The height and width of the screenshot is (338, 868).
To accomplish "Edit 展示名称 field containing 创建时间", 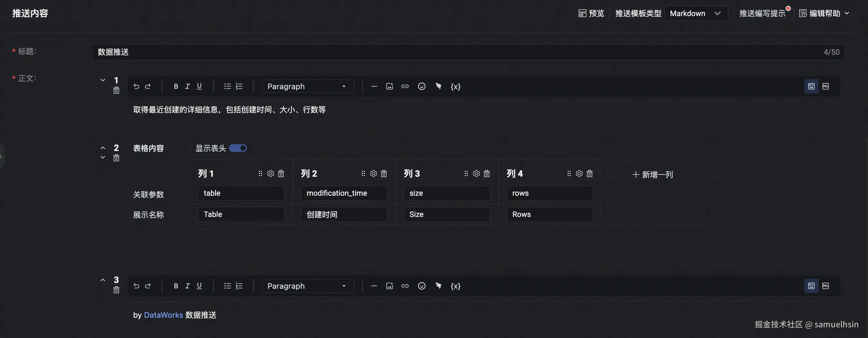I will pyautogui.click(x=344, y=214).
